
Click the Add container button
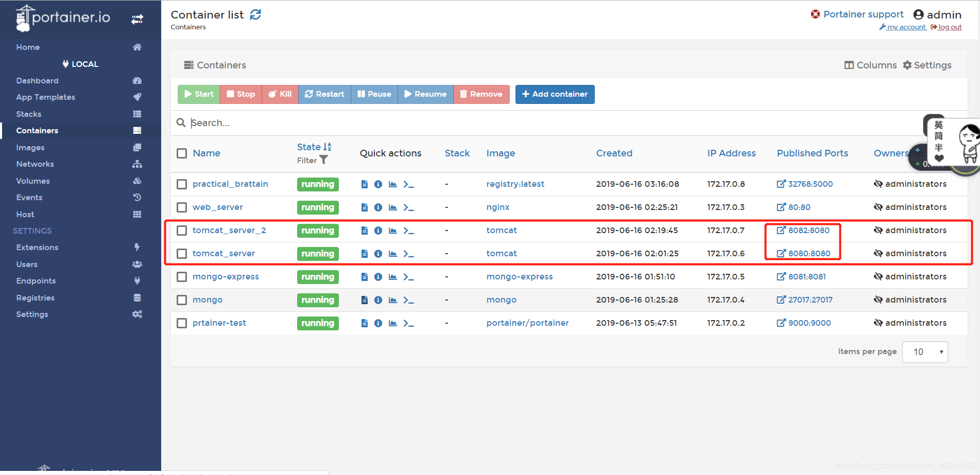555,94
